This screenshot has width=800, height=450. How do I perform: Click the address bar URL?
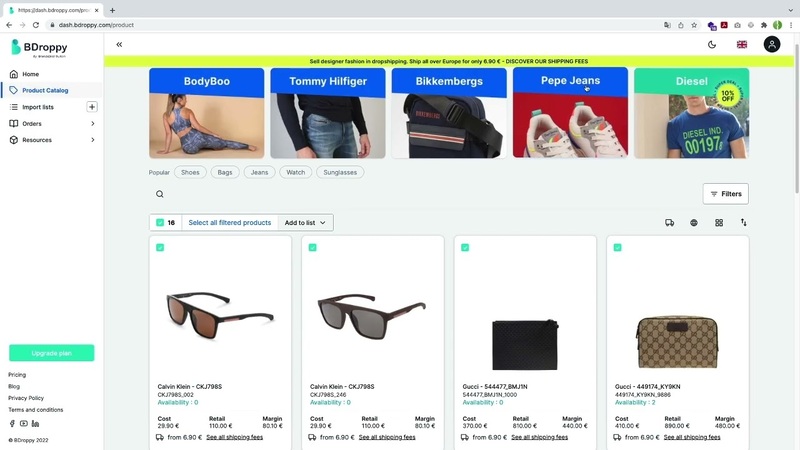(x=96, y=24)
